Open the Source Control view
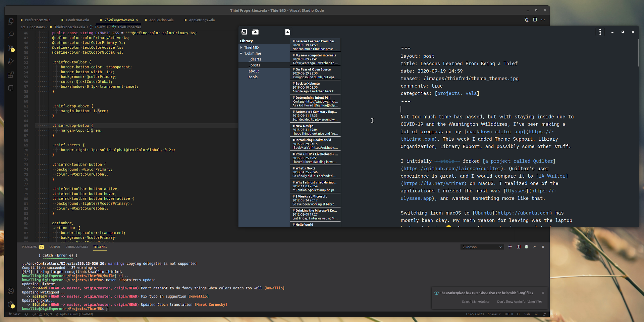Image resolution: width=644 pixels, height=322 pixels. coord(11,48)
